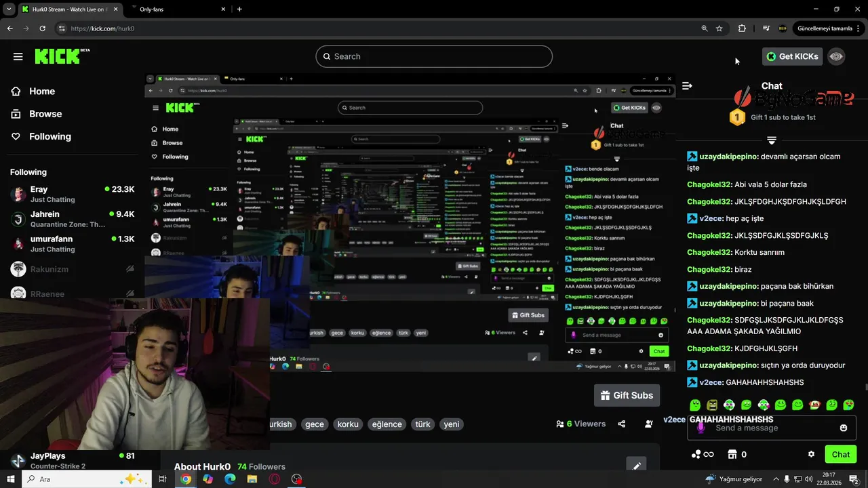
Task: Select the türk tag
Action: (x=423, y=424)
